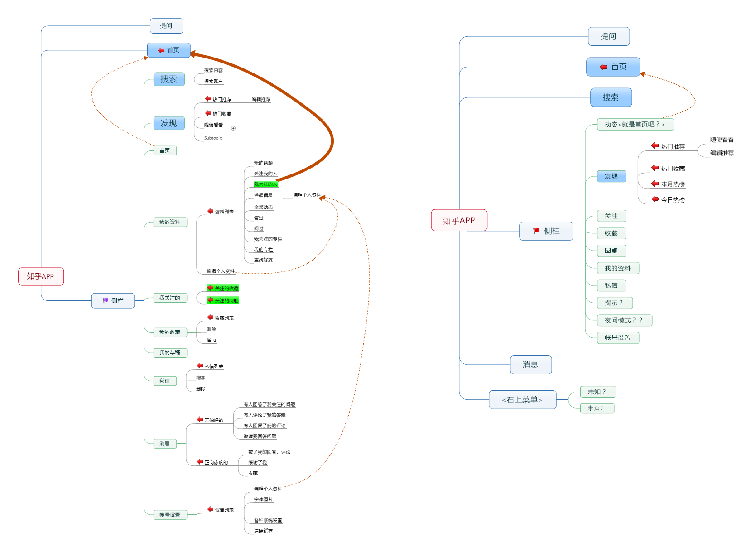
Task: Select 有人评论了我的答案 subtopic
Action: 265,415
